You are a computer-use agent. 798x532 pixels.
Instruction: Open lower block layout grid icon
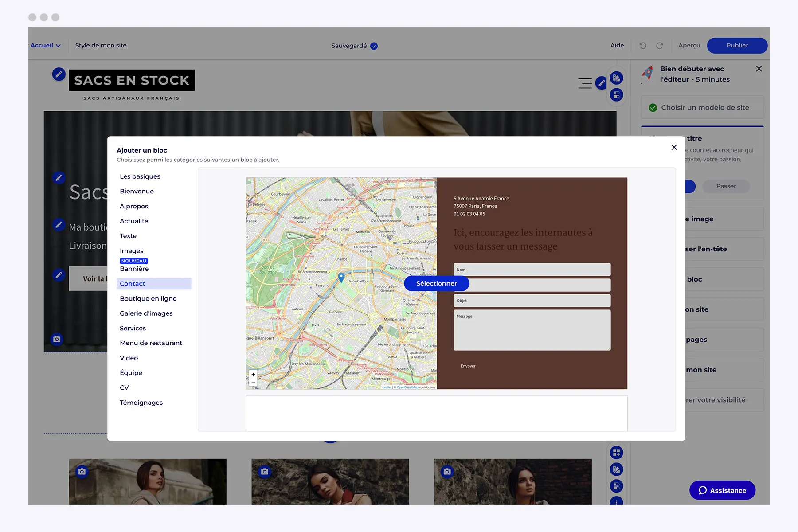[x=616, y=453]
